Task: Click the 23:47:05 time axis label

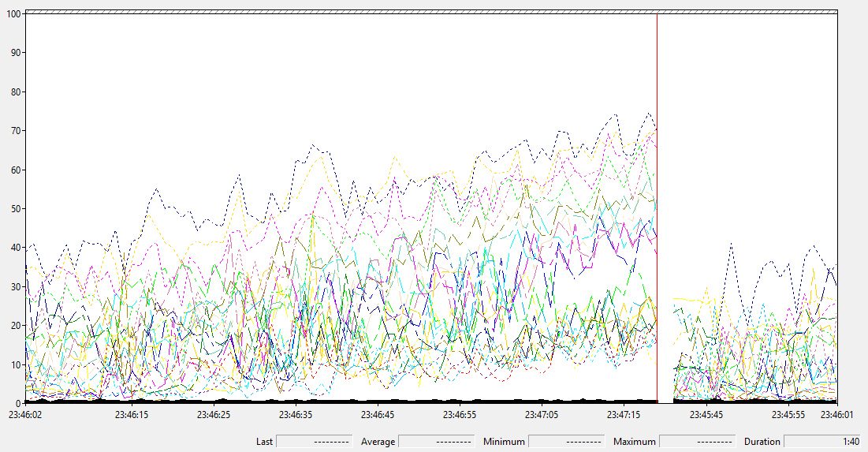Action: click(542, 414)
